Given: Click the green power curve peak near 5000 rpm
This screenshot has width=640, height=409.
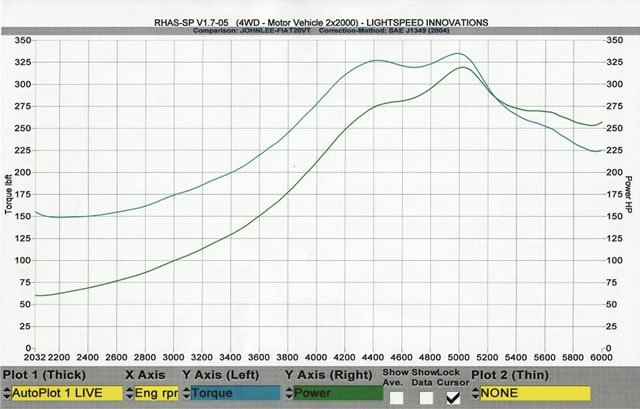Looking at the screenshot, I should point(462,68).
